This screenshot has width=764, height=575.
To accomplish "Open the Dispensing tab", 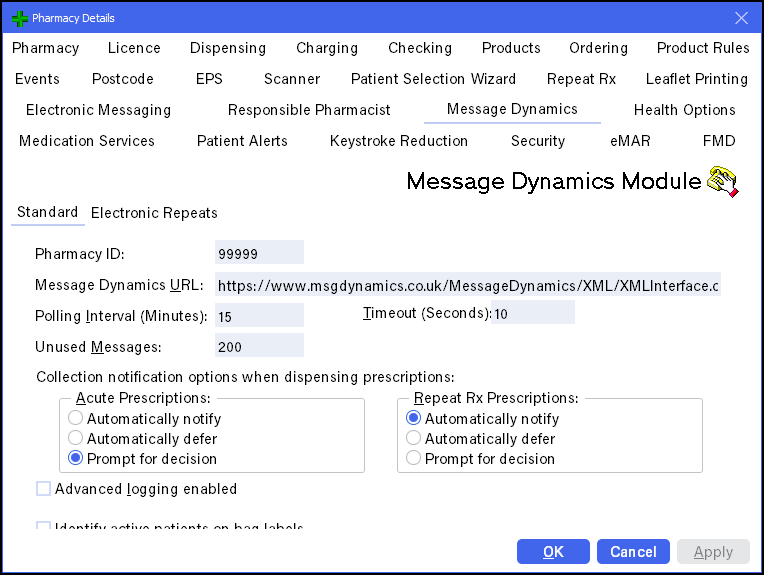I will point(228,48).
